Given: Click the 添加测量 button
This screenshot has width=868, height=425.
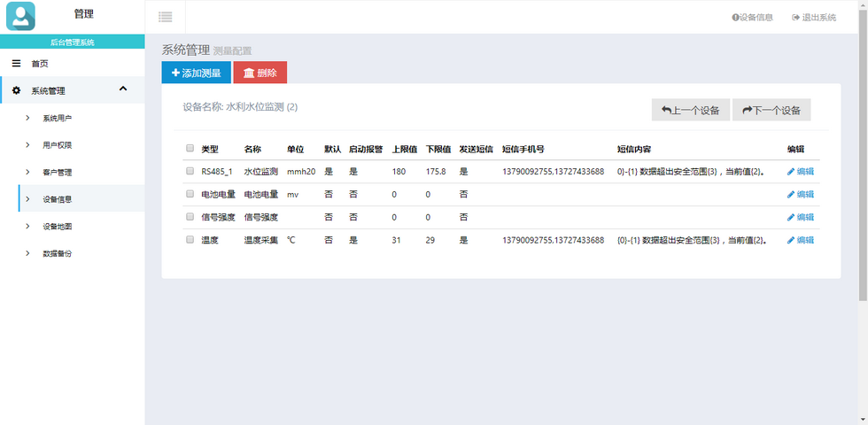Looking at the screenshot, I should click(x=196, y=73).
